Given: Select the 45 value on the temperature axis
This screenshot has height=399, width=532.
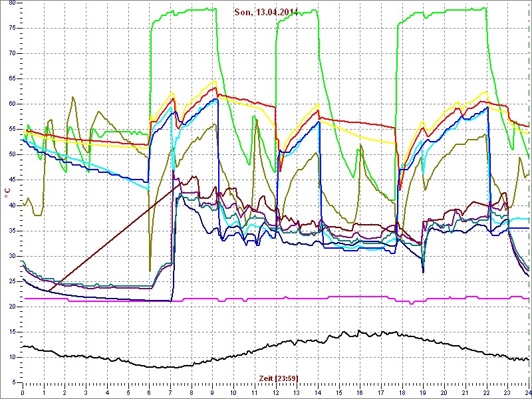Looking at the screenshot, I should [x=11, y=180].
